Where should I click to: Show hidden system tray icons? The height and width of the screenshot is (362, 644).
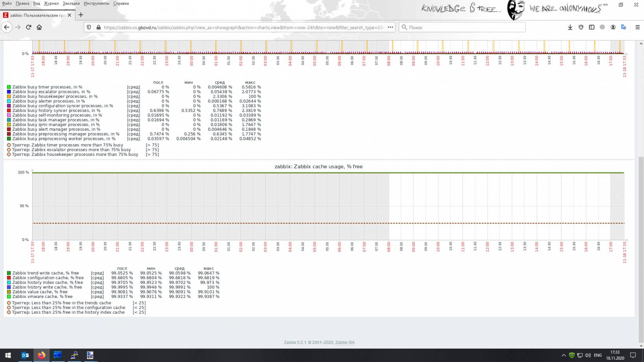(x=563, y=355)
